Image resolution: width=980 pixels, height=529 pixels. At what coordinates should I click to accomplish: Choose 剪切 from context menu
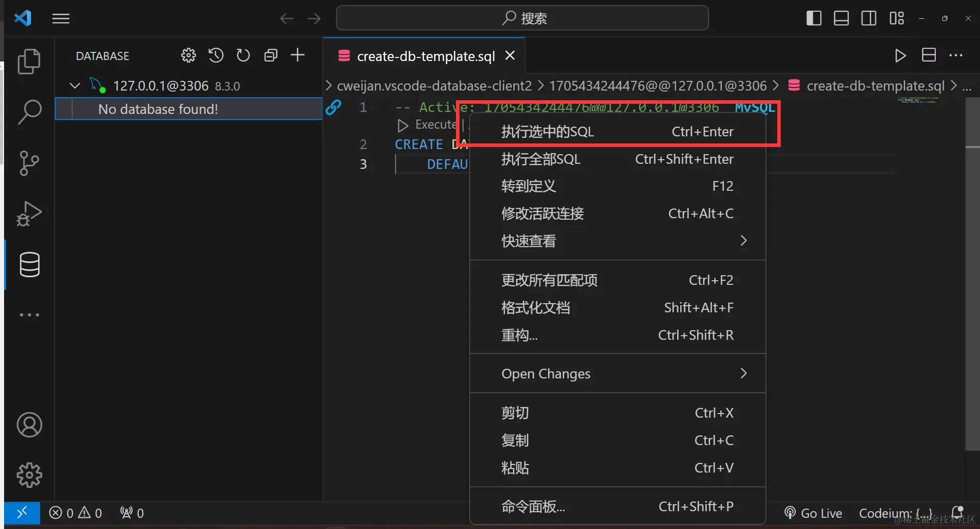618,413
